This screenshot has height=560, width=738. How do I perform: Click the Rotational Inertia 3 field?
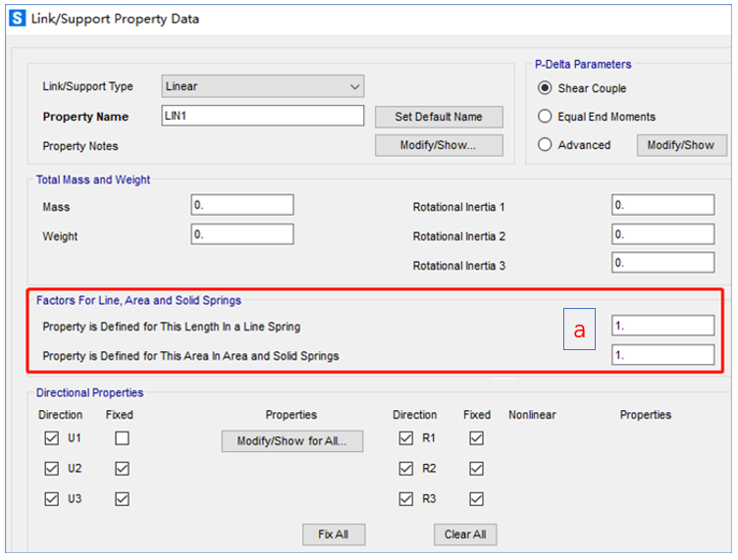[662, 262]
